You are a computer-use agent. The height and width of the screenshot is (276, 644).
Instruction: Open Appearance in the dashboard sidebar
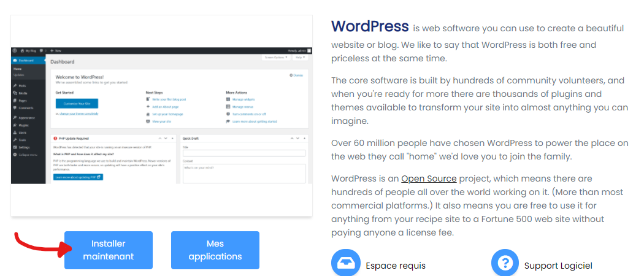[26, 117]
